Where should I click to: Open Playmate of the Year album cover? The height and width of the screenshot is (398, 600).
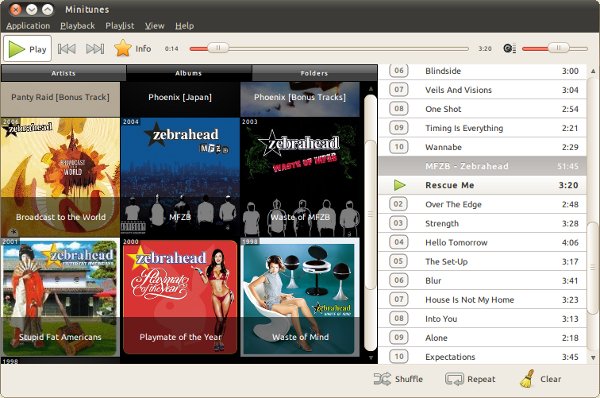coord(180,297)
